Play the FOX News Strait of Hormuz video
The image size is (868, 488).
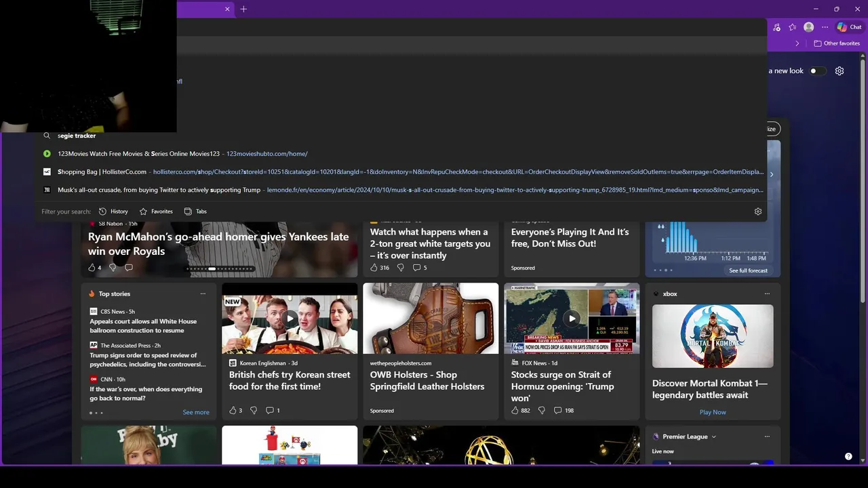(572, 319)
